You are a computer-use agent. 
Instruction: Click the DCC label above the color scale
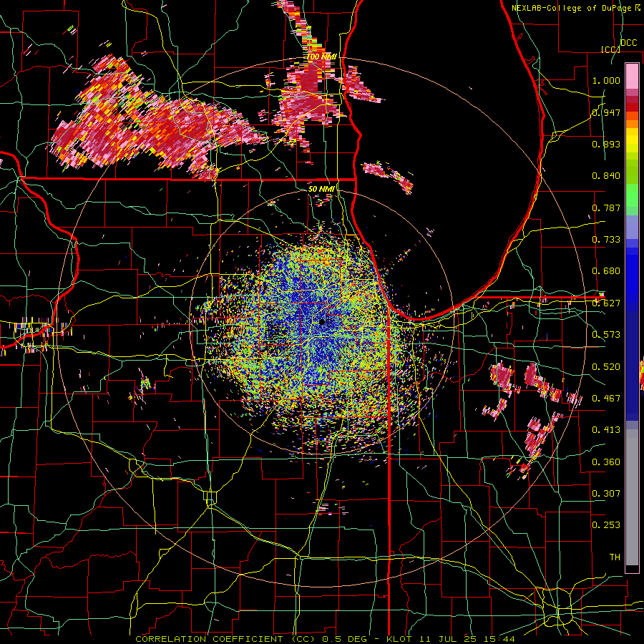pyautogui.click(x=628, y=43)
